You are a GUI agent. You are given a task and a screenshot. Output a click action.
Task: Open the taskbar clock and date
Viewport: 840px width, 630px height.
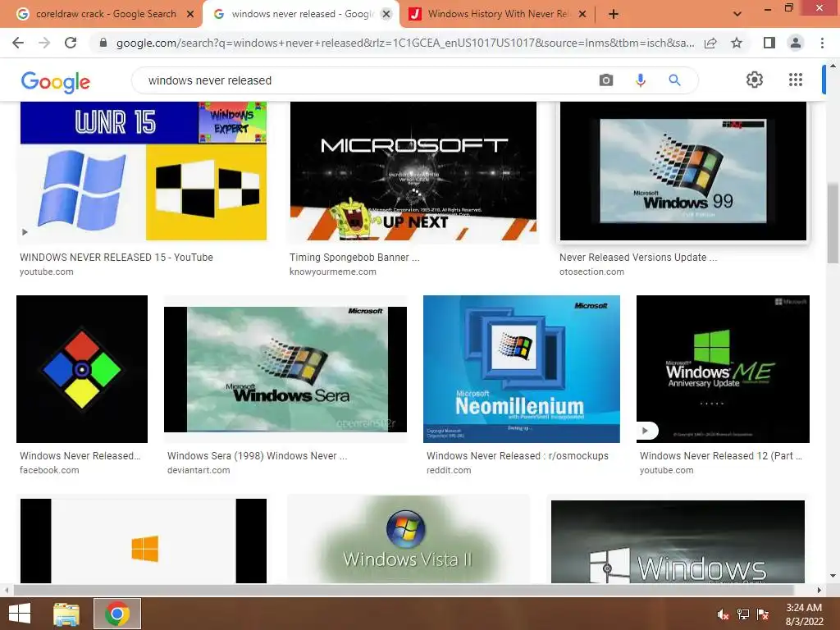[804, 614]
